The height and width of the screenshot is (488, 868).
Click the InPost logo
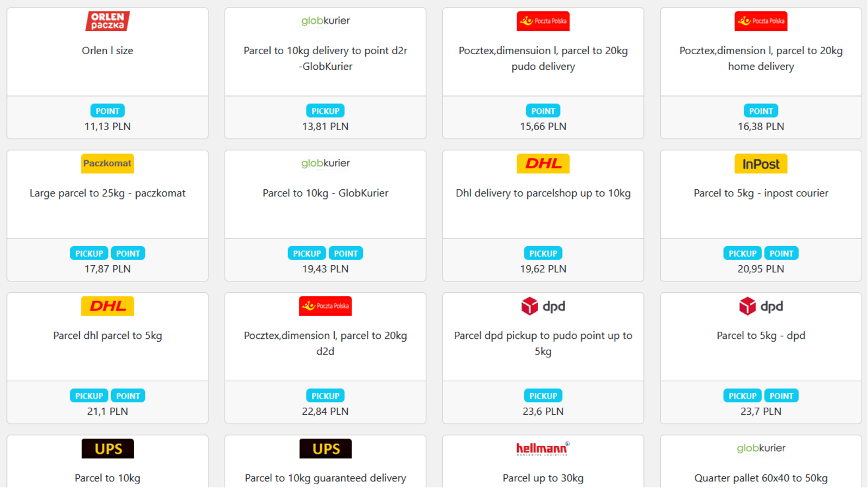761,164
